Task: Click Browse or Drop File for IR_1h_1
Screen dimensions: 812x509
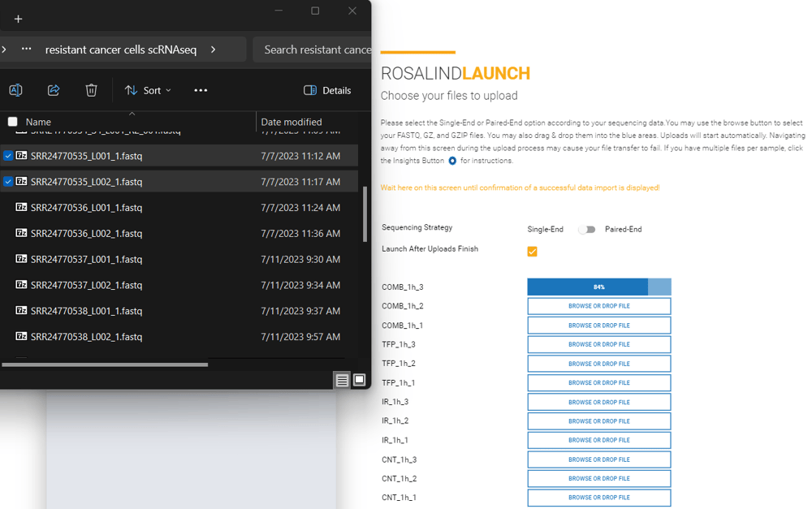Action: click(599, 440)
